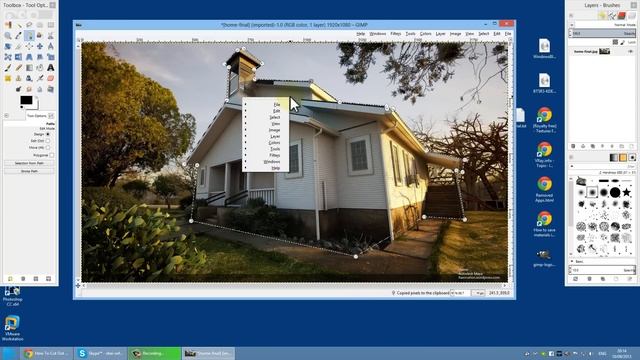Viewport: 640px width, 360px height.
Task: Select the Zoom magnifier tool
Action: 8,36
